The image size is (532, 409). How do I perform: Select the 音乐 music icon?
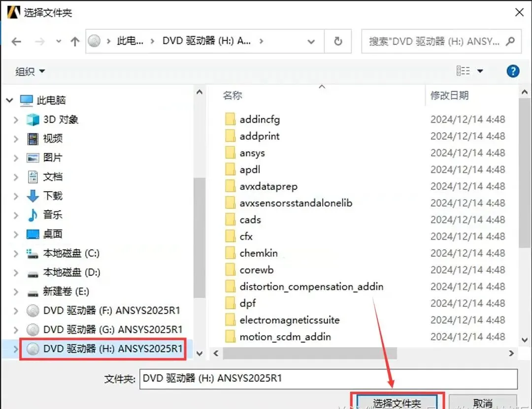(x=33, y=215)
